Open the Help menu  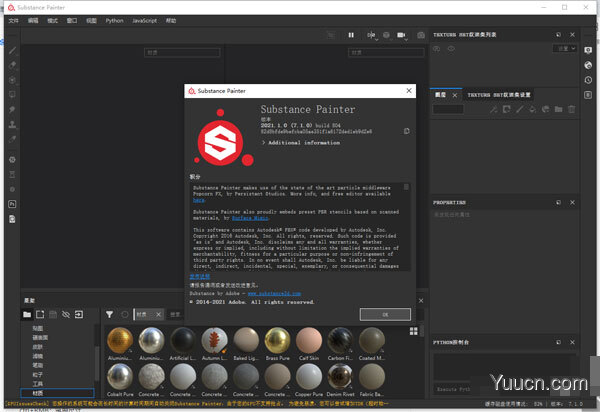point(171,21)
